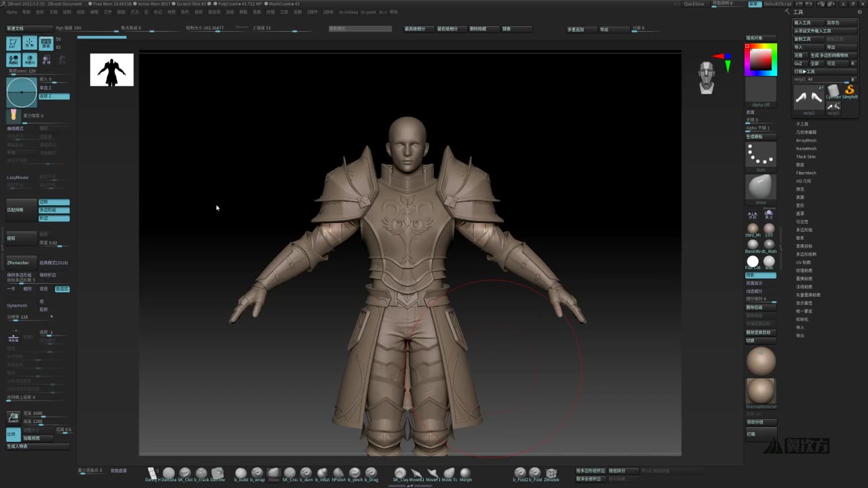Toggle 保持折边 under ZRemesher

click(x=48, y=274)
